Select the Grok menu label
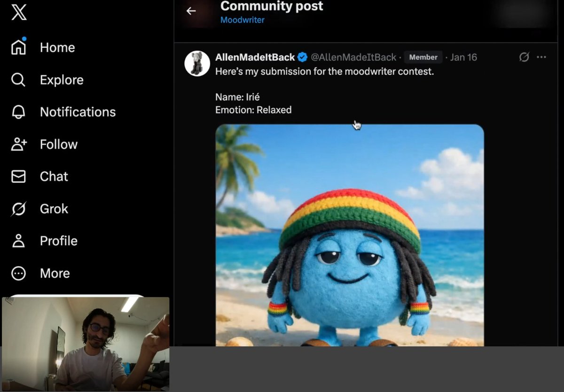The image size is (564, 392). (54, 209)
